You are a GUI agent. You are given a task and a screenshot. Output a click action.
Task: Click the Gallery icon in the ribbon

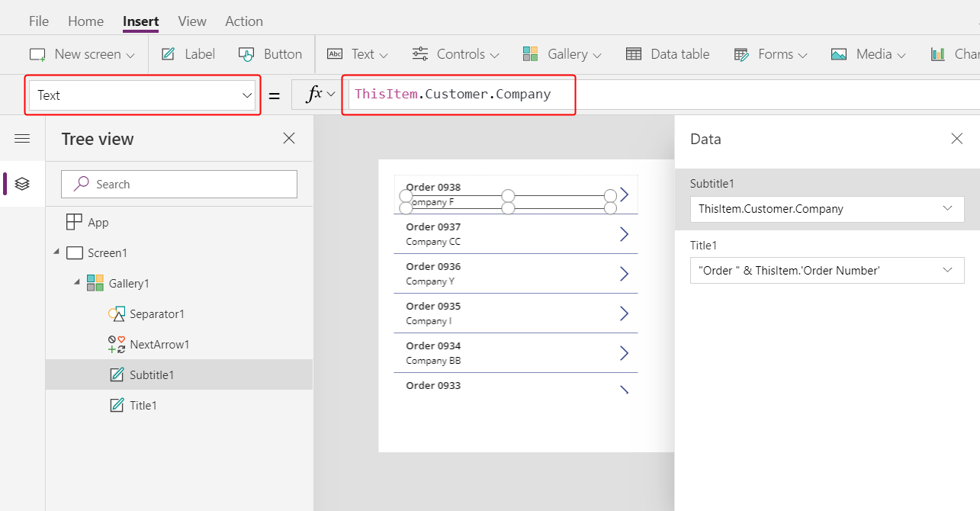(531, 54)
